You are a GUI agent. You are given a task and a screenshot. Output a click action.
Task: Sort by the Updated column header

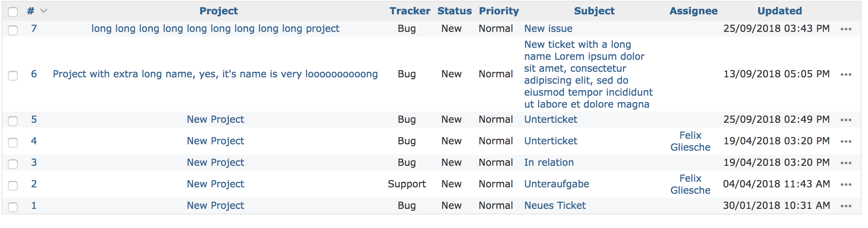coord(779,11)
